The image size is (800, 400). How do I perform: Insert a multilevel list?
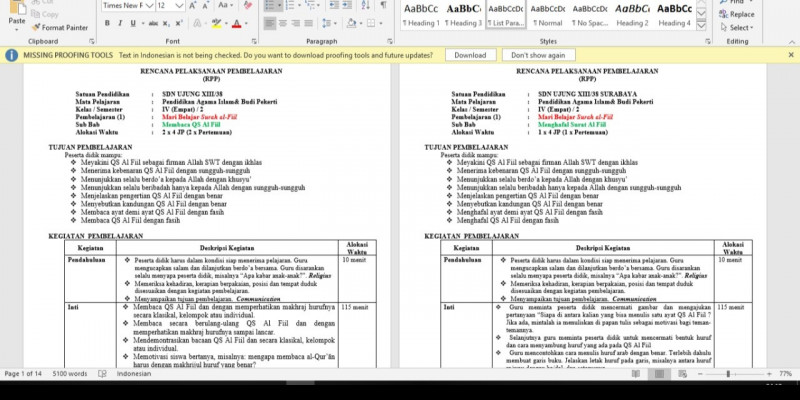[309, 6]
